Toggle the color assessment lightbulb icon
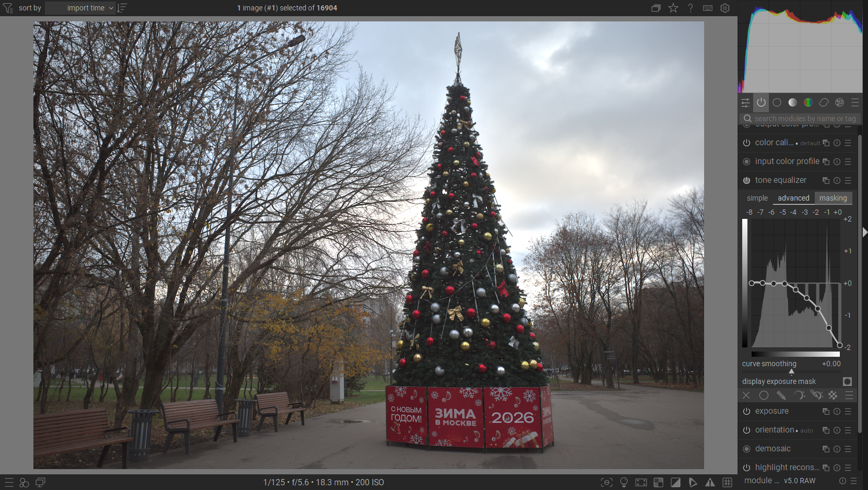This screenshot has width=868, height=490. pyautogui.click(x=624, y=482)
